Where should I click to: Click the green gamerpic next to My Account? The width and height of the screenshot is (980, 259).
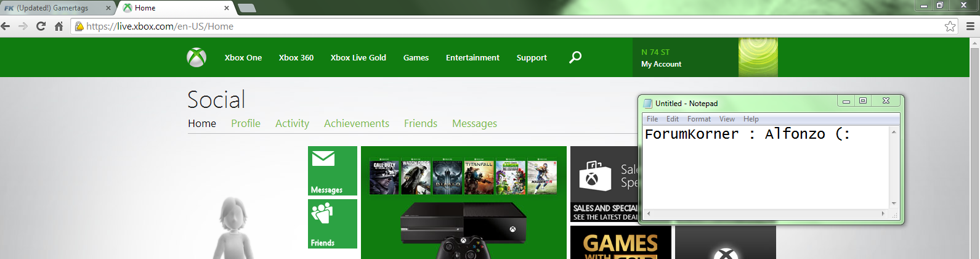[758, 57]
